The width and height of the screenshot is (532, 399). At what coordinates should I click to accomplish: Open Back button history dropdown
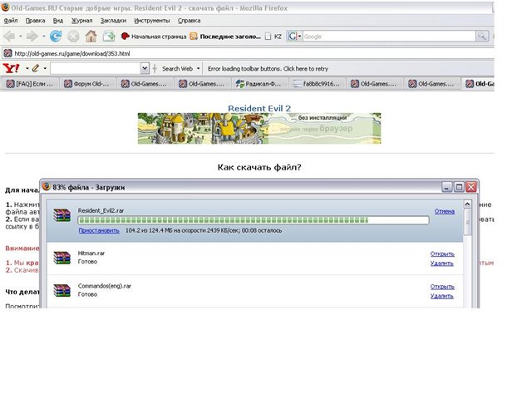click(x=20, y=36)
